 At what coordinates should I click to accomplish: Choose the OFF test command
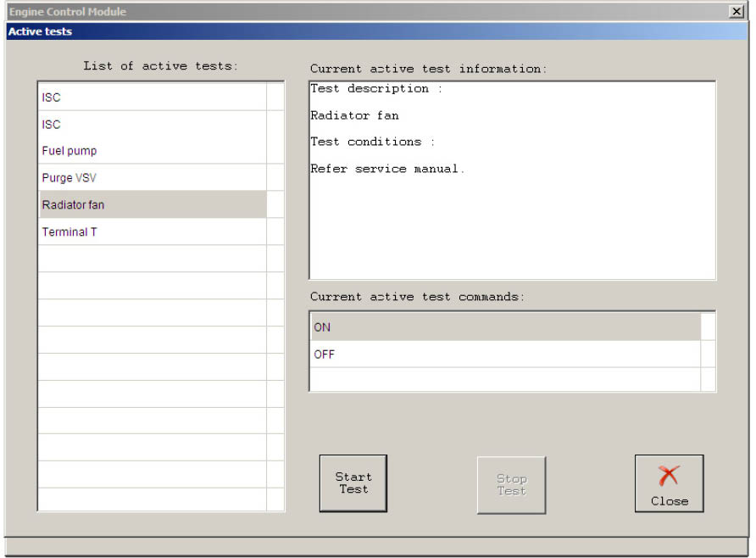click(x=505, y=354)
